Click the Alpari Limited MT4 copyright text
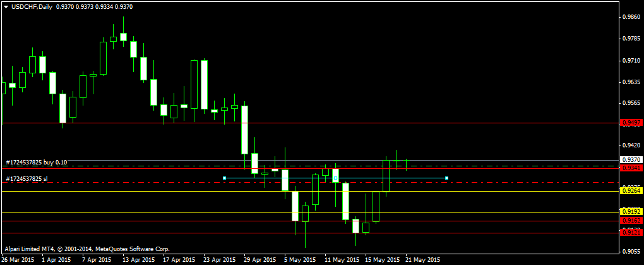Screen dimensions: 644x265 [x=87, y=249]
